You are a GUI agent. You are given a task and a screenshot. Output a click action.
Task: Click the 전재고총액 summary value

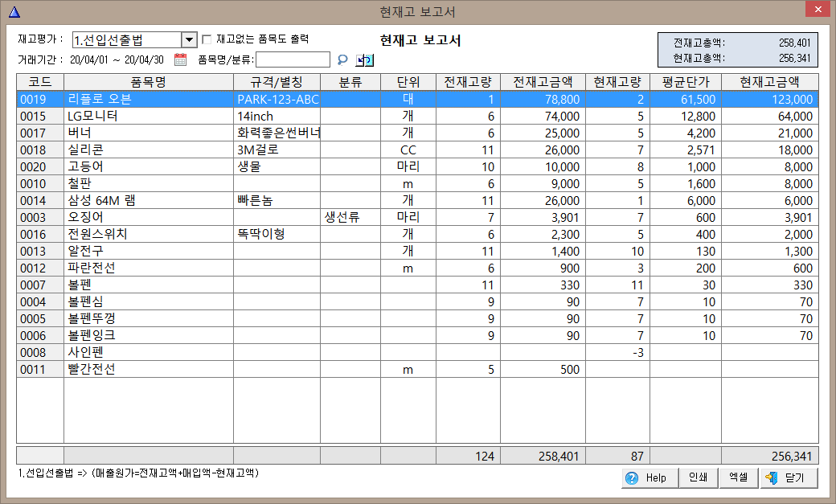point(794,43)
